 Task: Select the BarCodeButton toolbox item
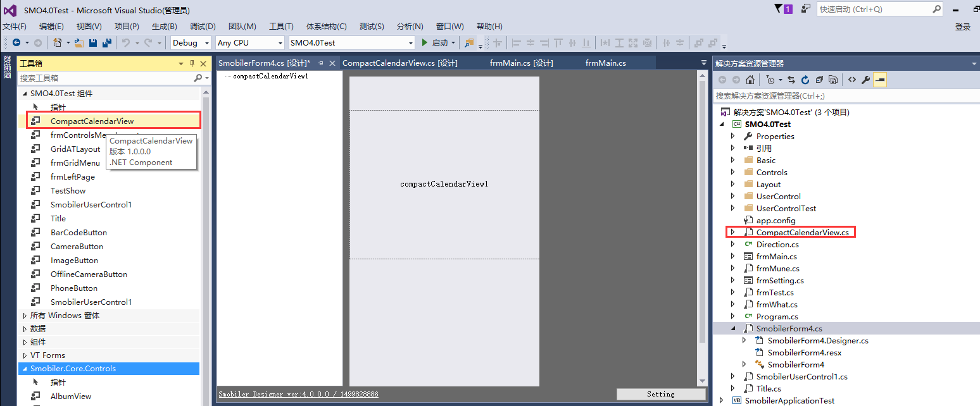coord(79,232)
